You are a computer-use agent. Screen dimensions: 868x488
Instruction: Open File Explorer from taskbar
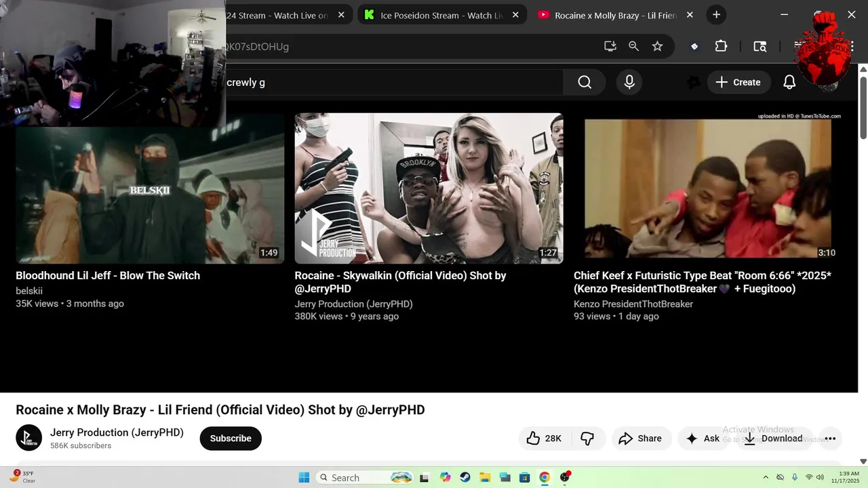point(485,477)
